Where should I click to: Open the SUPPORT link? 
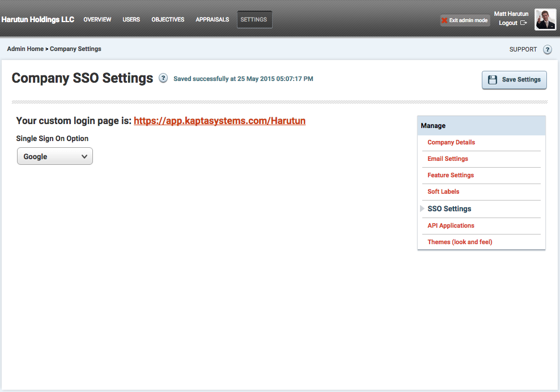click(x=523, y=49)
